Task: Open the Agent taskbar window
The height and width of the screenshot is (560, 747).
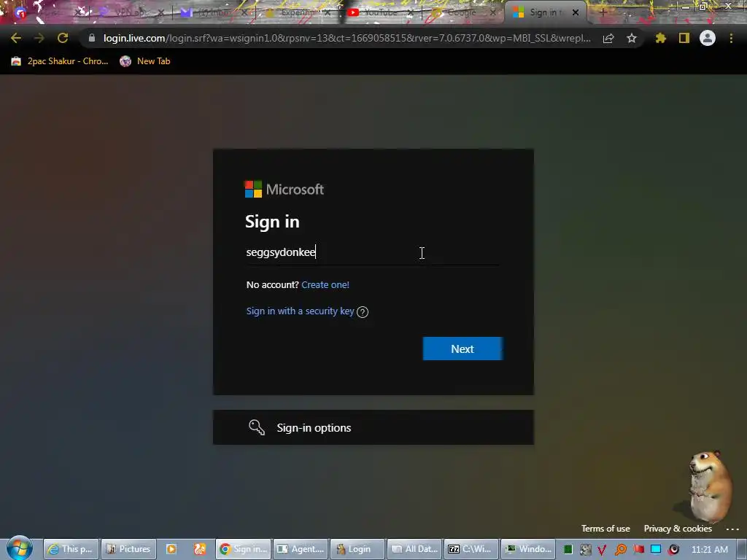Action: click(301, 549)
